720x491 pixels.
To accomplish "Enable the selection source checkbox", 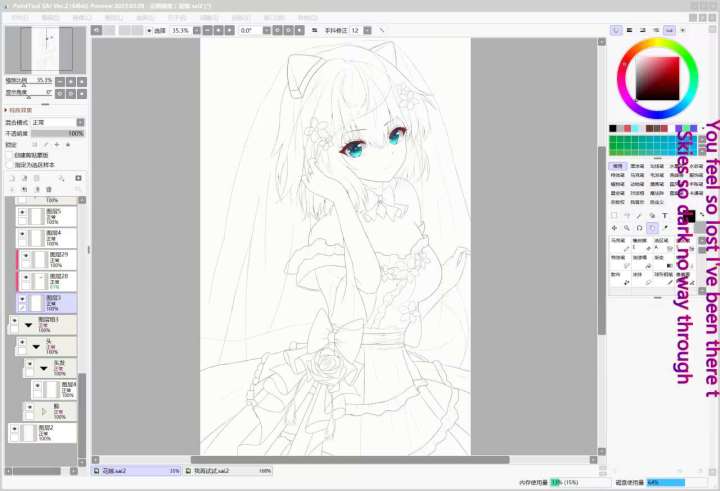I will click(9, 164).
